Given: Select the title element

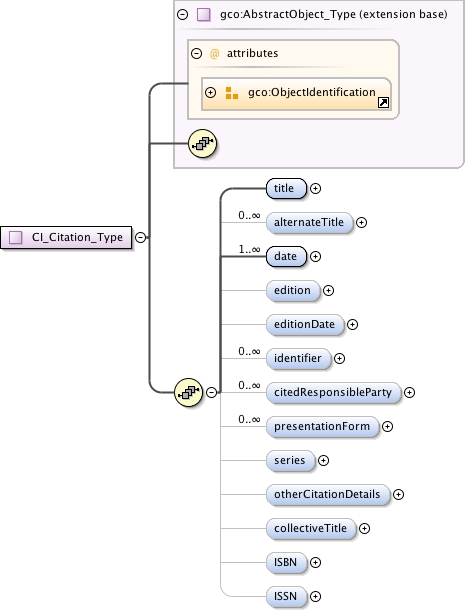Looking at the screenshot, I should coord(286,189).
